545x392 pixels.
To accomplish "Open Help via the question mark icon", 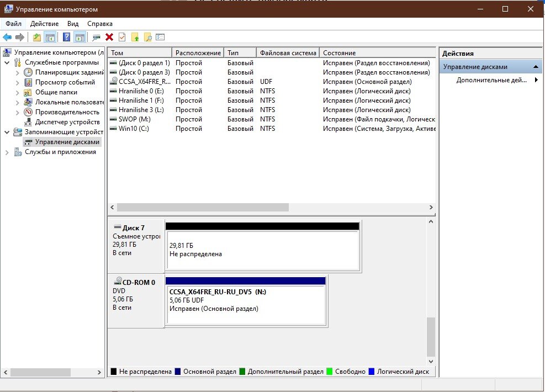I will click(66, 37).
